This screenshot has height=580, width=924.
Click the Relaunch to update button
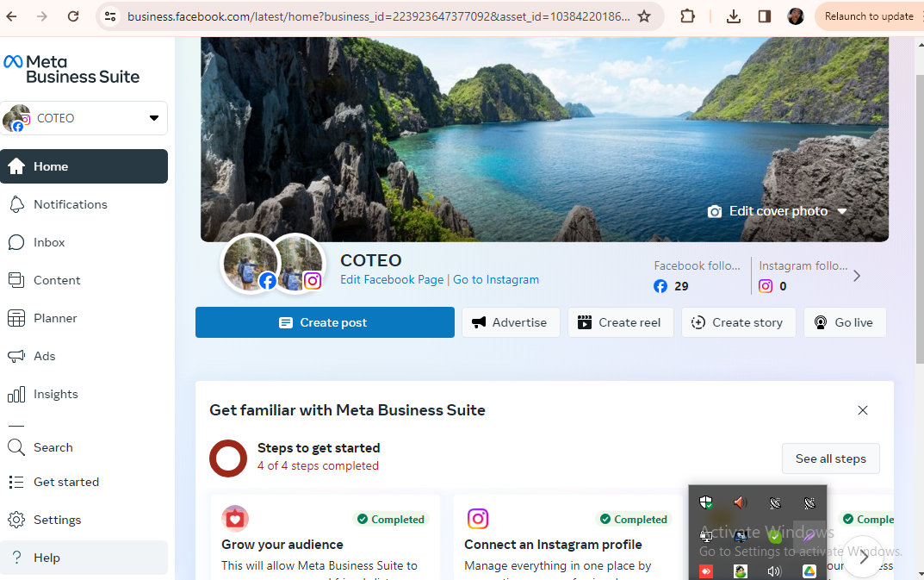click(x=869, y=16)
